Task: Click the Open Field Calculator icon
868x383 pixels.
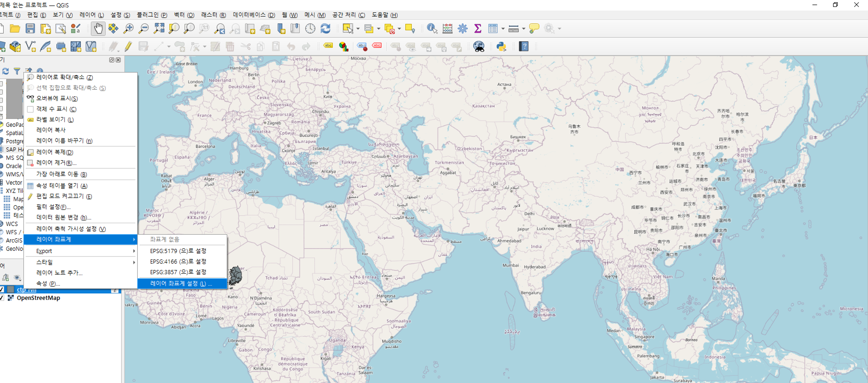Action: coord(447,29)
